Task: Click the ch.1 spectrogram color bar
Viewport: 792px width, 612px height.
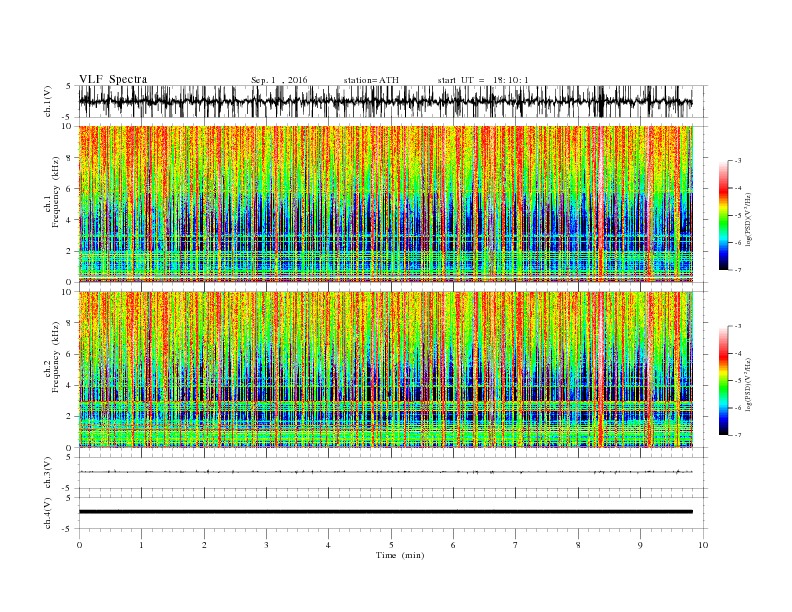Action: (x=723, y=215)
